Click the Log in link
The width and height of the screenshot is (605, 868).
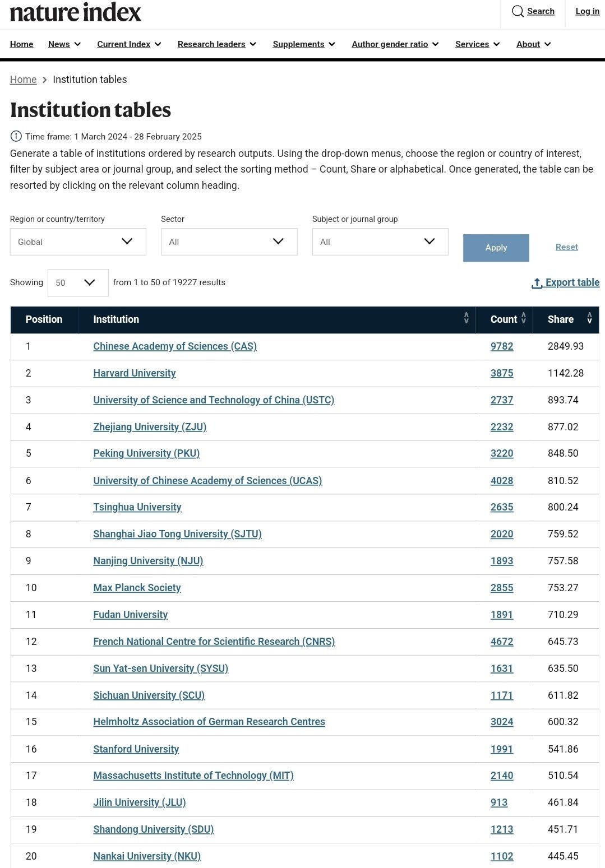coord(587,11)
